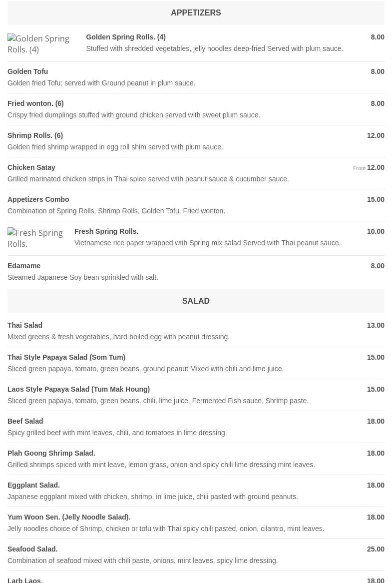
Task: Choose Laos Style Papaya Salad (Tum Mak Houng)
Action: pos(78,389)
